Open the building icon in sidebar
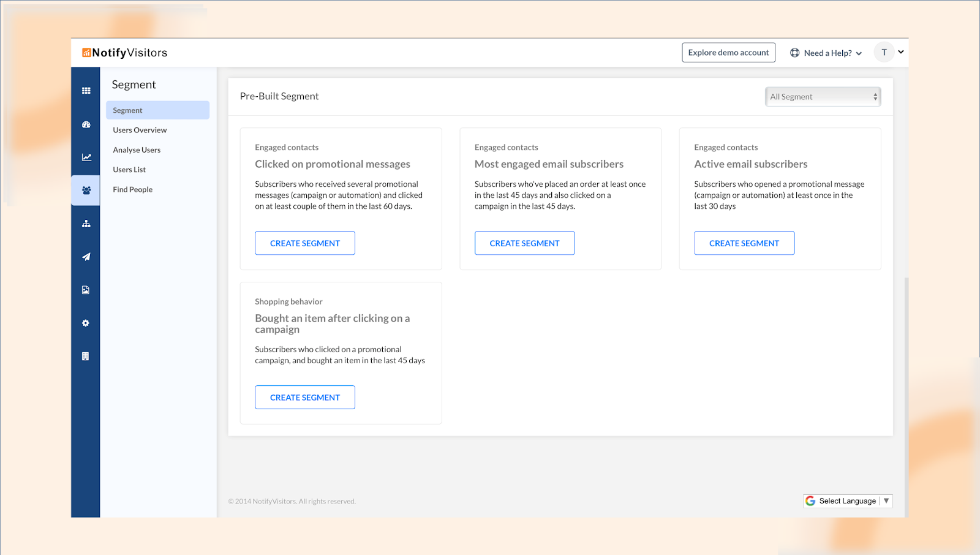This screenshot has width=980, height=555. pyautogui.click(x=86, y=356)
